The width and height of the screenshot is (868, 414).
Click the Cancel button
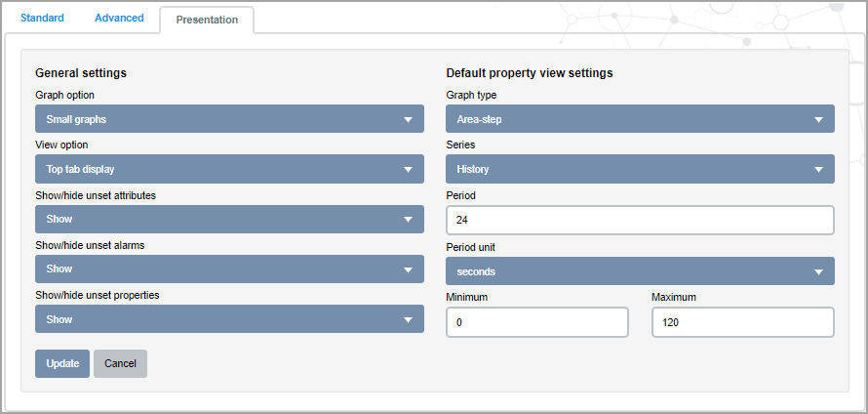(x=120, y=363)
